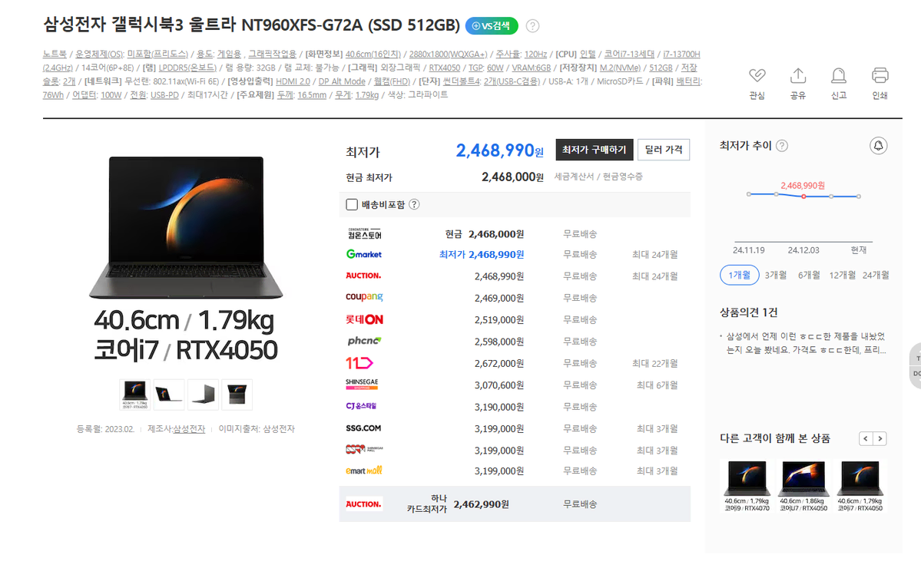
Task: Open the phcnc seller logo
Action: pos(364,341)
